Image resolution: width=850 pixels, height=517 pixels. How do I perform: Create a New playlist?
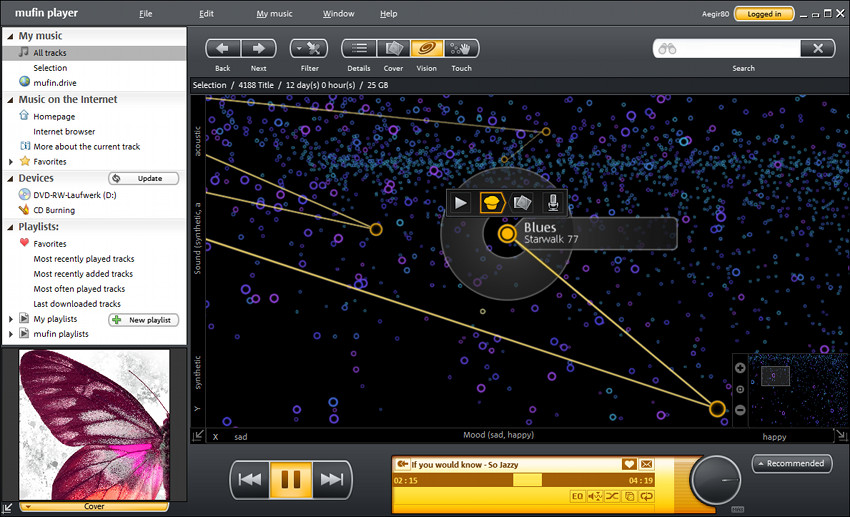coord(144,320)
